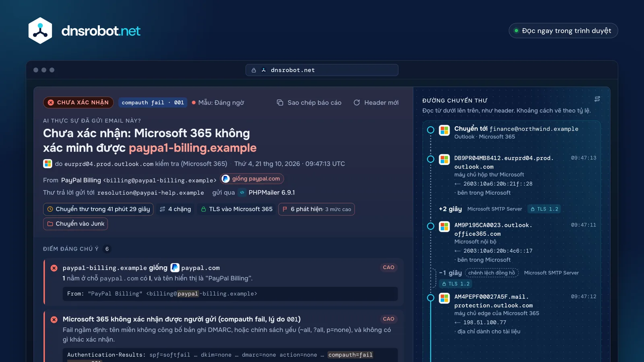
Task: Click IP address 2603:10a6:20b:4c6::17
Action: coord(498,251)
